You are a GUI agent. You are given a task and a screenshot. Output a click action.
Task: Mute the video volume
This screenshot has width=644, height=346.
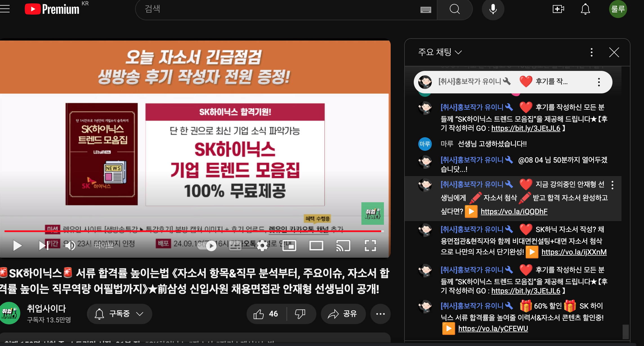(70, 246)
